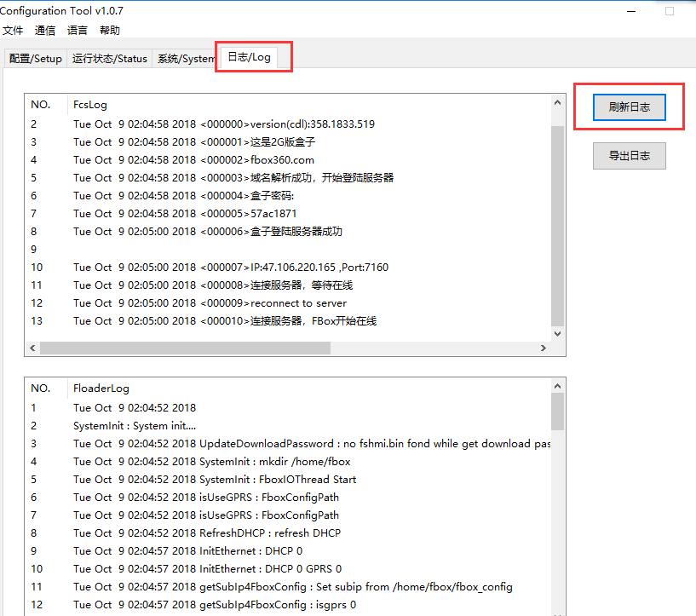
Task: Select log row 域名解析成功，开始登陆服务器
Action: 288,178
